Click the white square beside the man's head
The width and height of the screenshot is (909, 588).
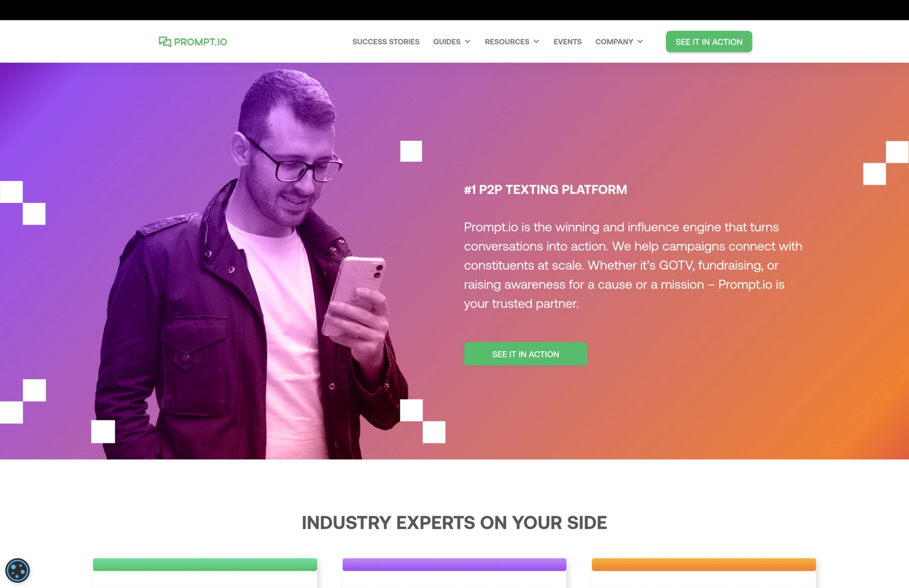[411, 151]
